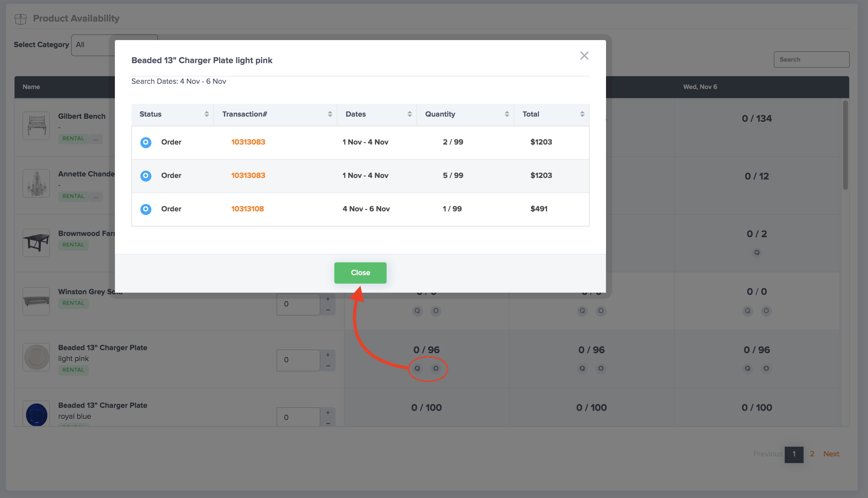Screen dimensions: 868x498
Task: Click the O icon for Winston Sofa on Nov 6
Action: pyautogui.click(x=766, y=311)
